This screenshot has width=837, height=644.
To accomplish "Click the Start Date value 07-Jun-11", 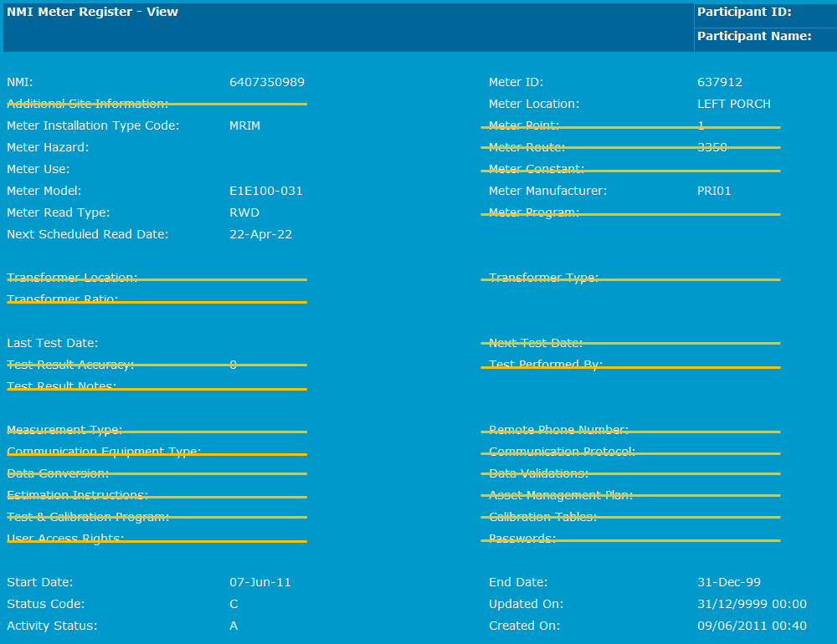I will [x=259, y=582].
